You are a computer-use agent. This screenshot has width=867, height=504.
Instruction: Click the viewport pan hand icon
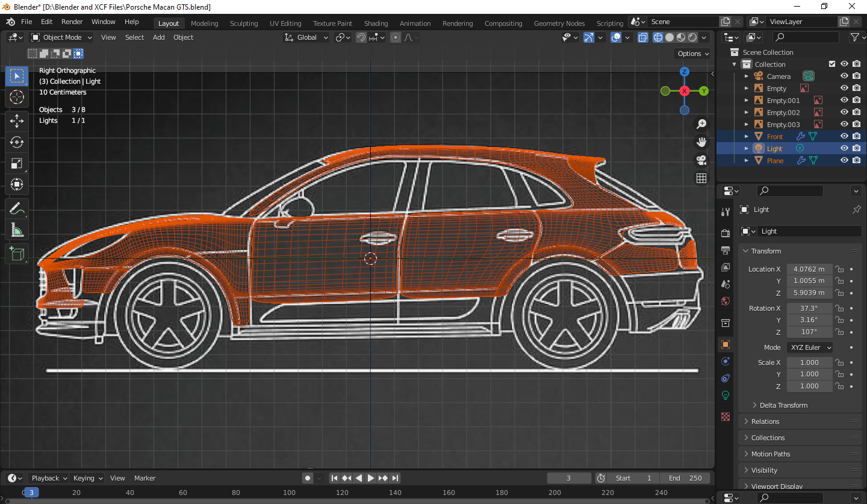(x=701, y=142)
